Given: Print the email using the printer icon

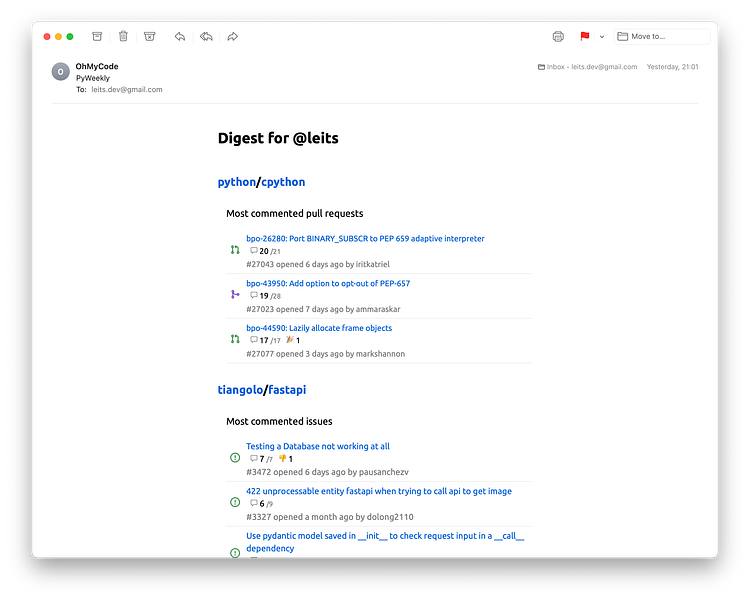Looking at the screenshot, I should [558, 36].
